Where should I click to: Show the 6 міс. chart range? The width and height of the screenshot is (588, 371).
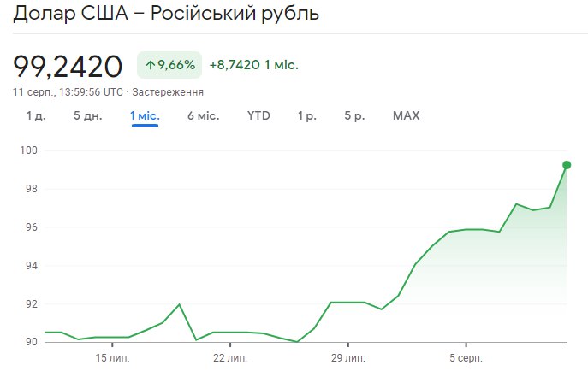click(x=203, y=115)
